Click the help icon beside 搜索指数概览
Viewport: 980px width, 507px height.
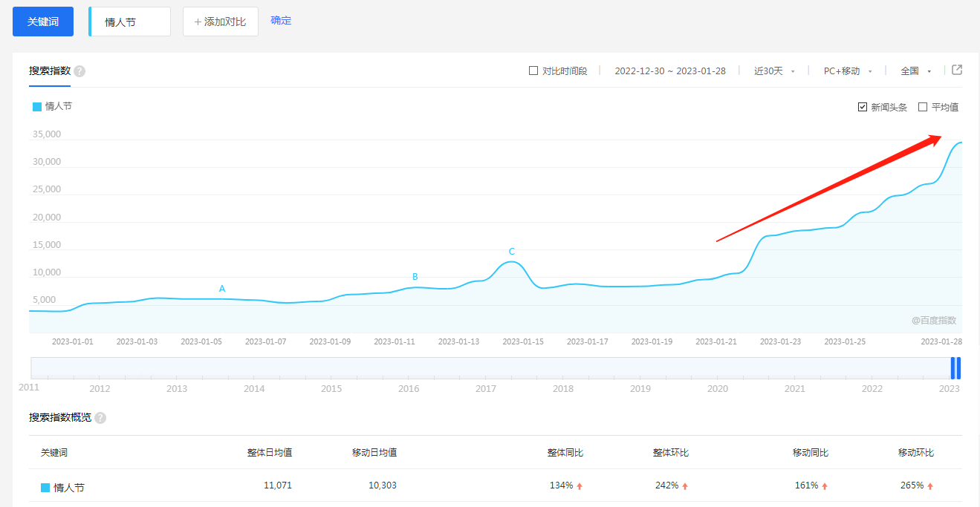pos(100,418)
